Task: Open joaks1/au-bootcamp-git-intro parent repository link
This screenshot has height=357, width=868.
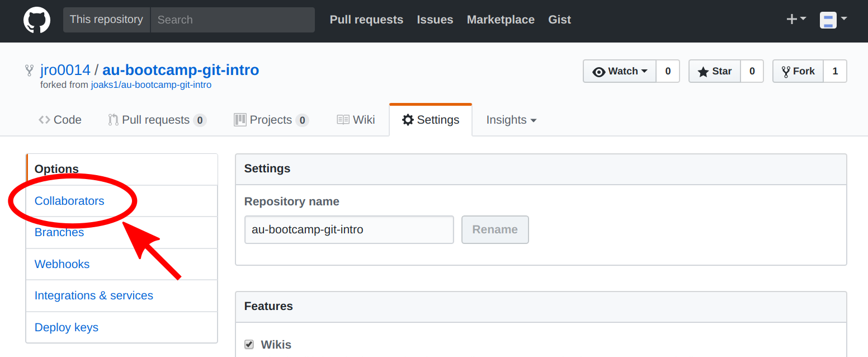Action: tap(151, 85)
